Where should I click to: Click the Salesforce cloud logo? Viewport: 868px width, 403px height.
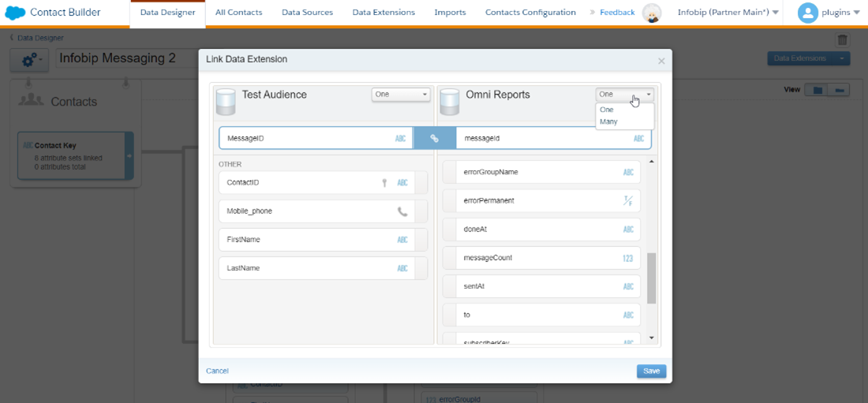coord(15,13)
